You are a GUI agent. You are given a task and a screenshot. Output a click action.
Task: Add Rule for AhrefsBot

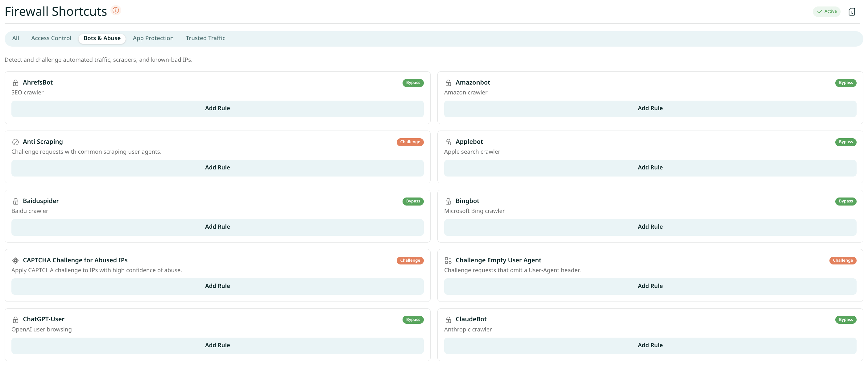point(217,109)
